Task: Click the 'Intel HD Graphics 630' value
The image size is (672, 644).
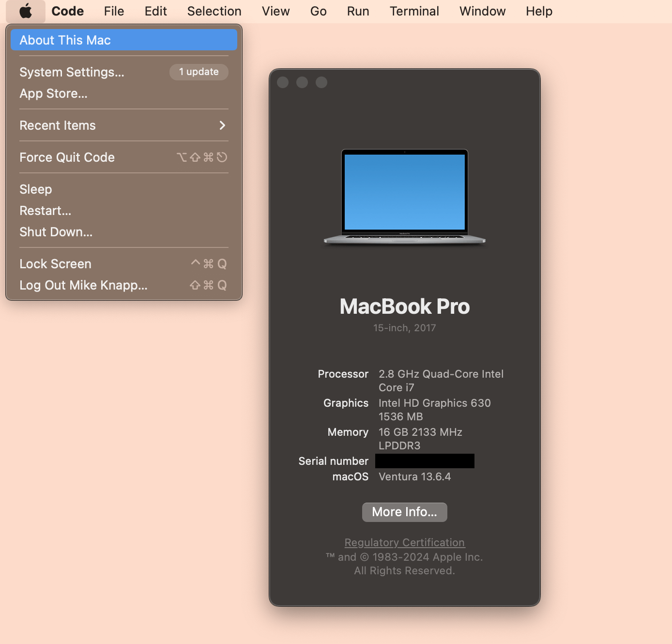Action: 435,403
